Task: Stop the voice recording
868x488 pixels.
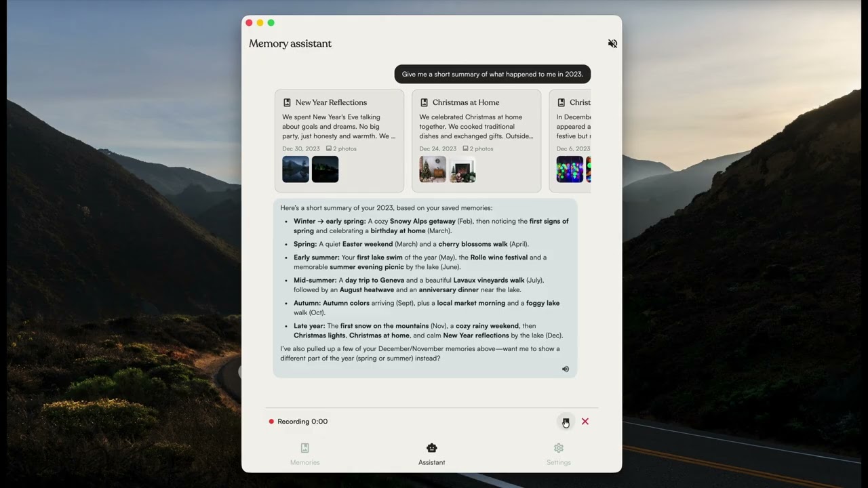Action: [x=566, y=422]
